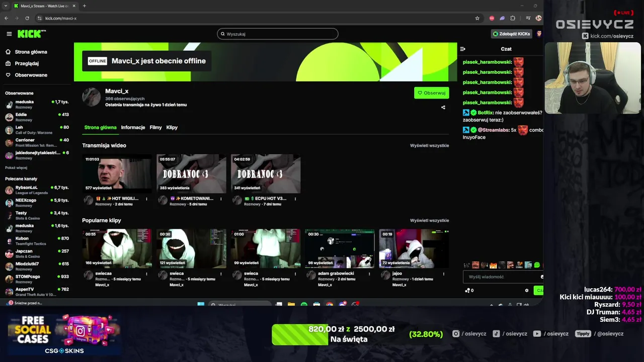Click the purple browser extension icon
The width and height of the screenshot is (644, 362).
[502, 18]
